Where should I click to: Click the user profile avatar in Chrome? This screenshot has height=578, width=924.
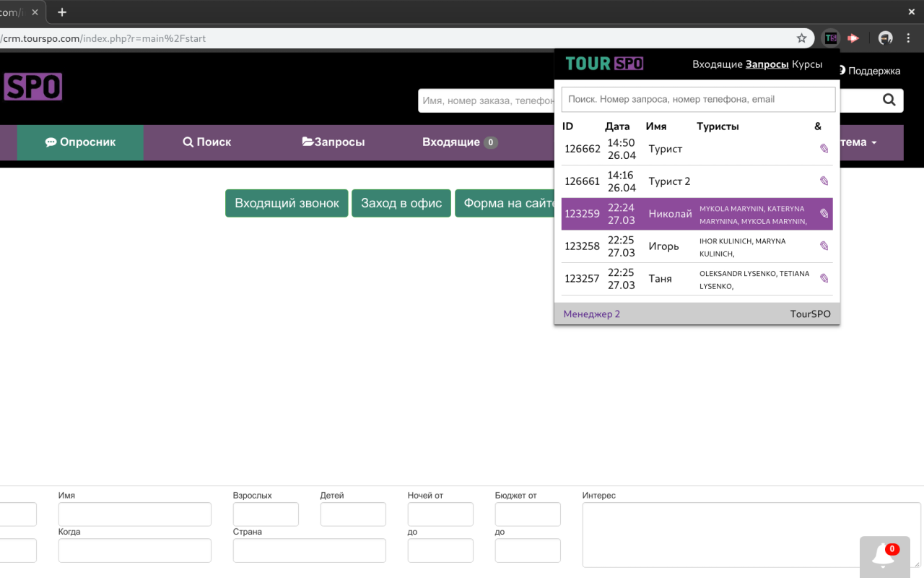[x=886, y=38]
